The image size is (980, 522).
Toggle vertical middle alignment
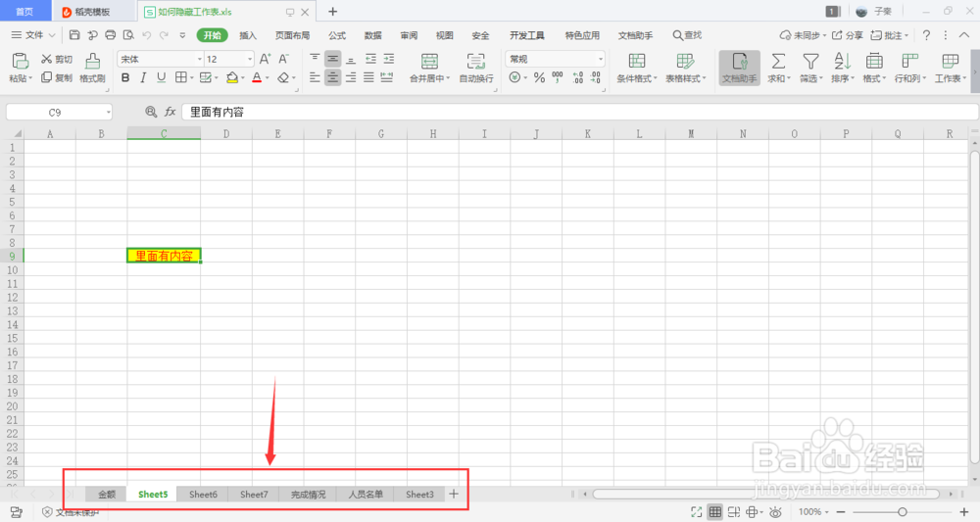point(332,59)
